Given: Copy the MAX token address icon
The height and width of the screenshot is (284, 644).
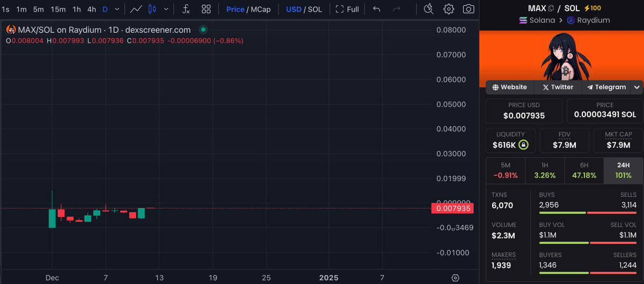Looking at the screenshot, I should 551,8.
